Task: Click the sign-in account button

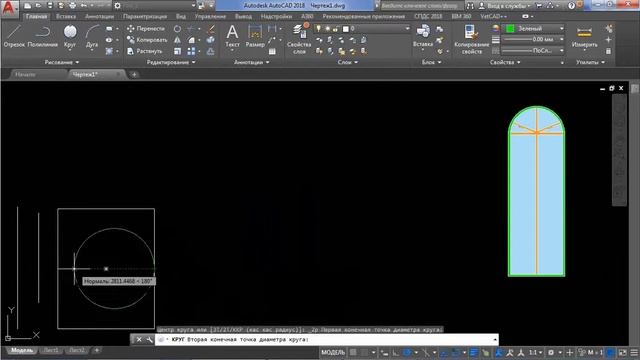Action: pos(504,6)
